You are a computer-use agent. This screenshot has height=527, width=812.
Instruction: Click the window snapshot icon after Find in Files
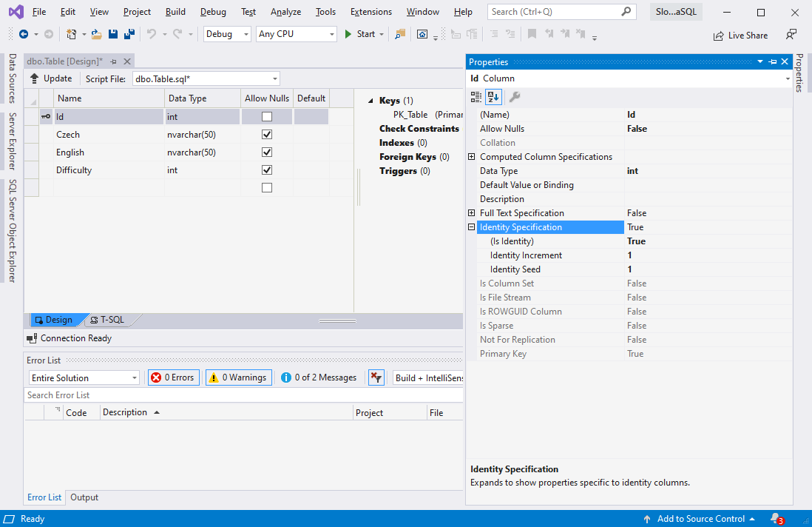click(422, 34)
